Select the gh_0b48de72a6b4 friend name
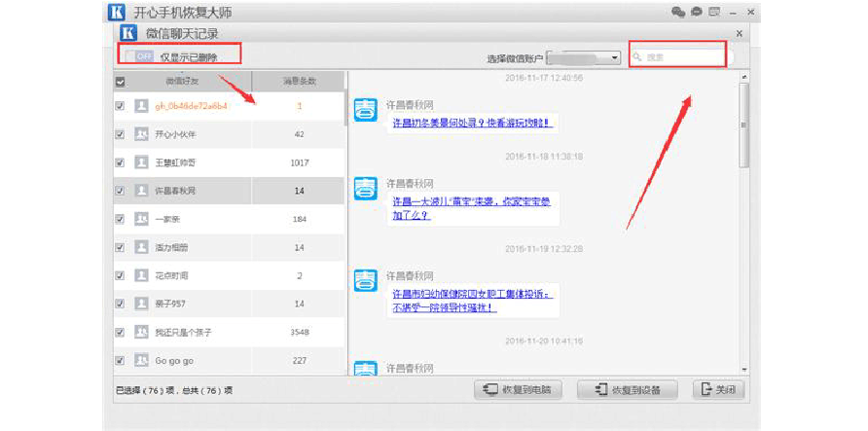The width and height of the screenshot is (868, 431). pyautogui.click(x=191, y=106)
